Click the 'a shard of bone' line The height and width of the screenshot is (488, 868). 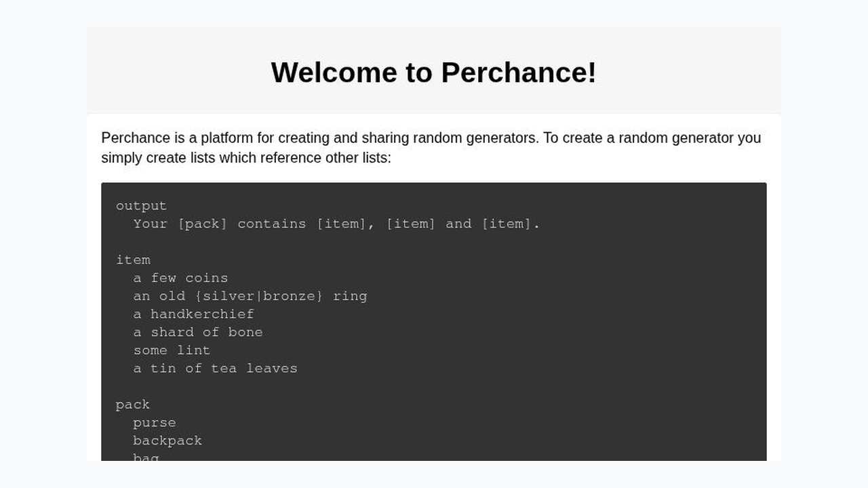pyautogui.click(x=198, y=332)
